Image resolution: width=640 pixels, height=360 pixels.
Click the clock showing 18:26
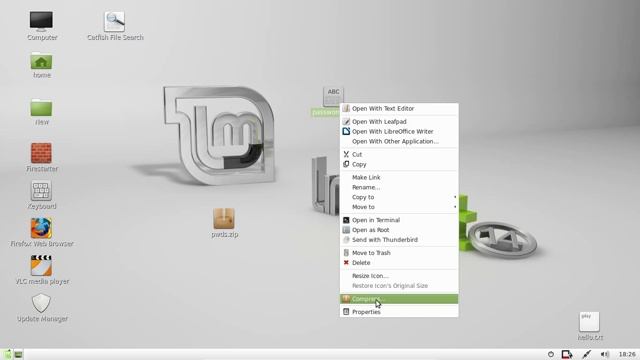(627, 354)
